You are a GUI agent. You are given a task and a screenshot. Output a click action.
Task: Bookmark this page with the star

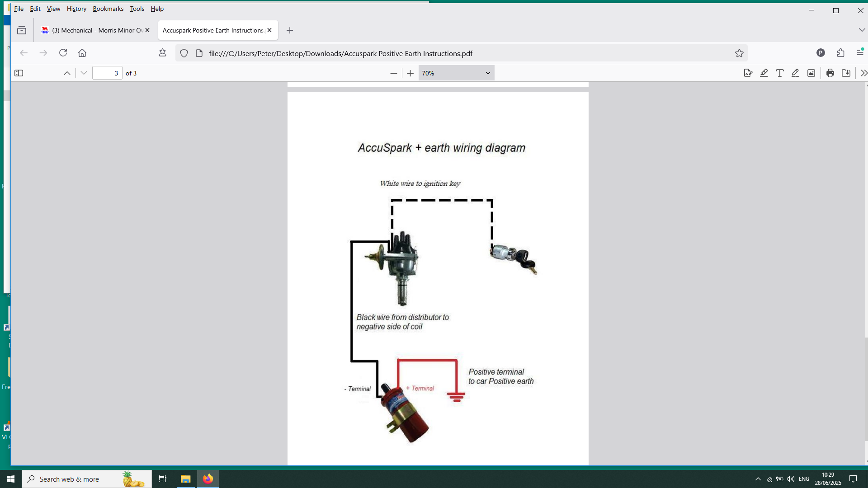[x=739, y=53]
